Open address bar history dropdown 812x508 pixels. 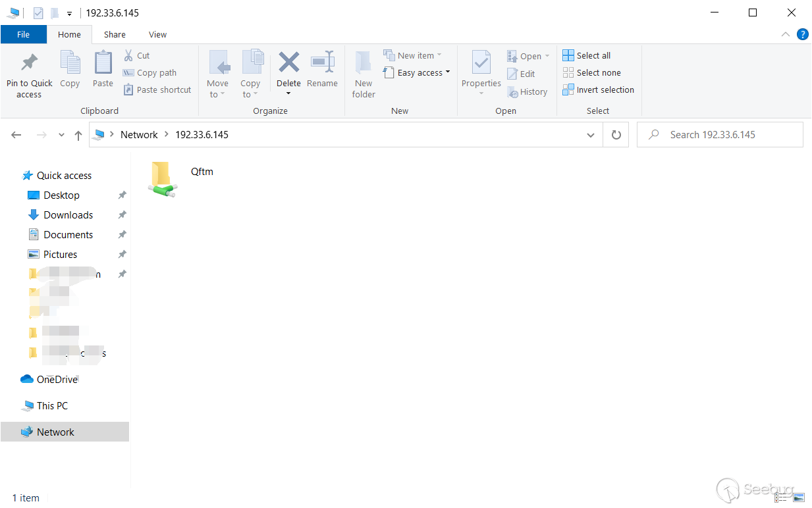tap(591, 135)
